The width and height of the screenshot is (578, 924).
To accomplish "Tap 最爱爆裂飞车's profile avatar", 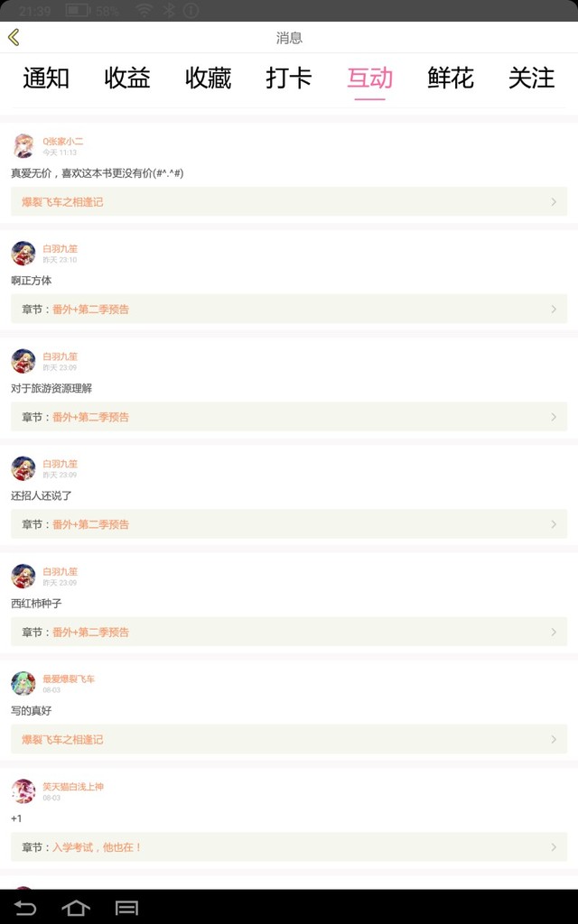I will pos(23,684).
